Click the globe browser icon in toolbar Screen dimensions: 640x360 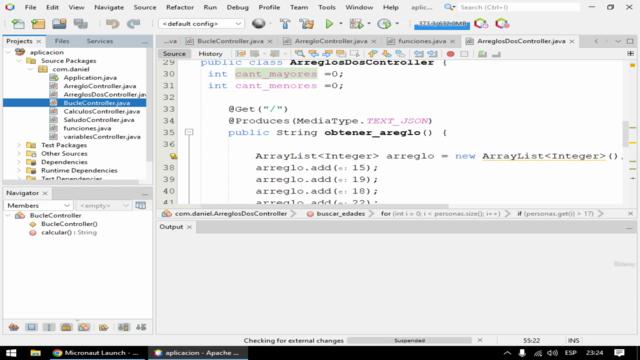(x=258, y=24)
